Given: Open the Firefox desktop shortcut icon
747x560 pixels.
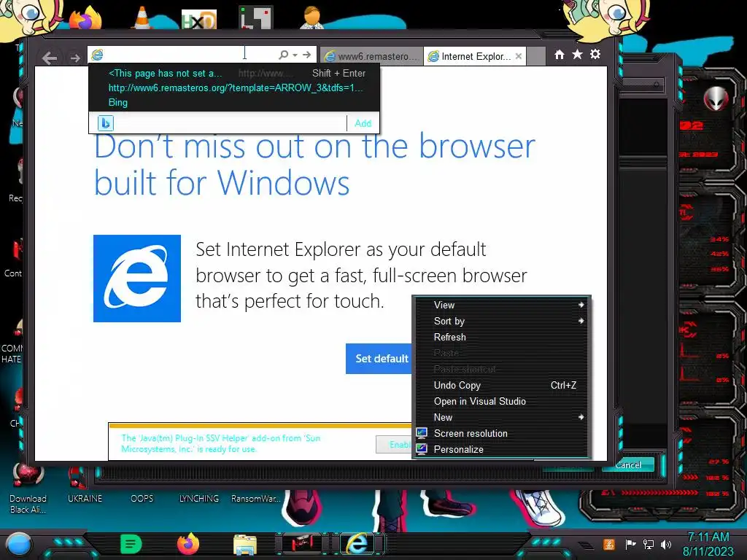Looking at the screenshot, I should pyautogui.click(x=86, y=19).
